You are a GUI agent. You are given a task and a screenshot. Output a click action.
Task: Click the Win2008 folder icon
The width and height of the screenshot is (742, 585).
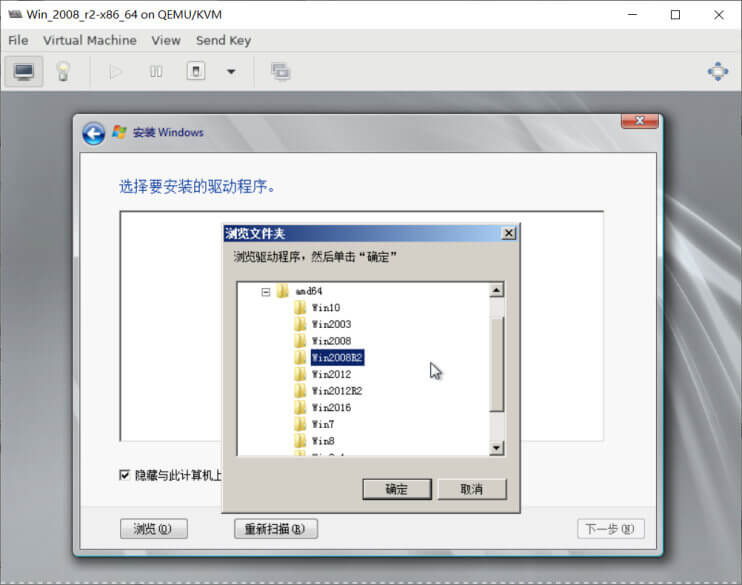tap(300, 341)
